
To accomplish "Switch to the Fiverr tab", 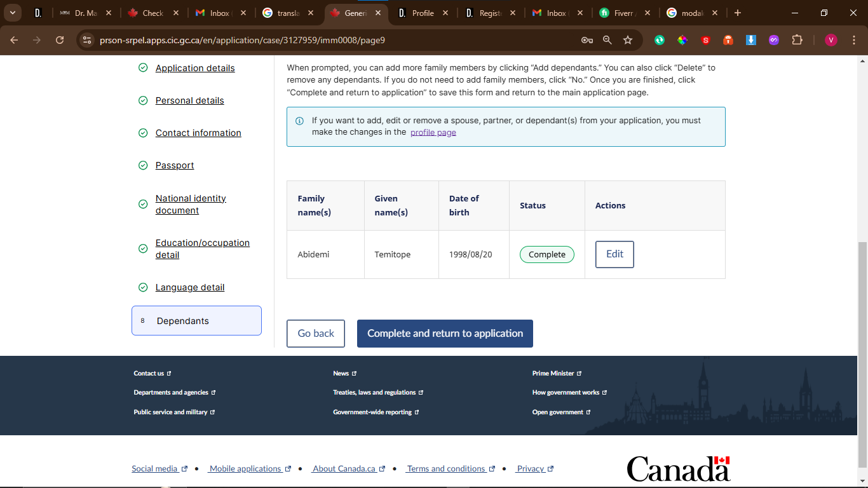I will 624,13.
